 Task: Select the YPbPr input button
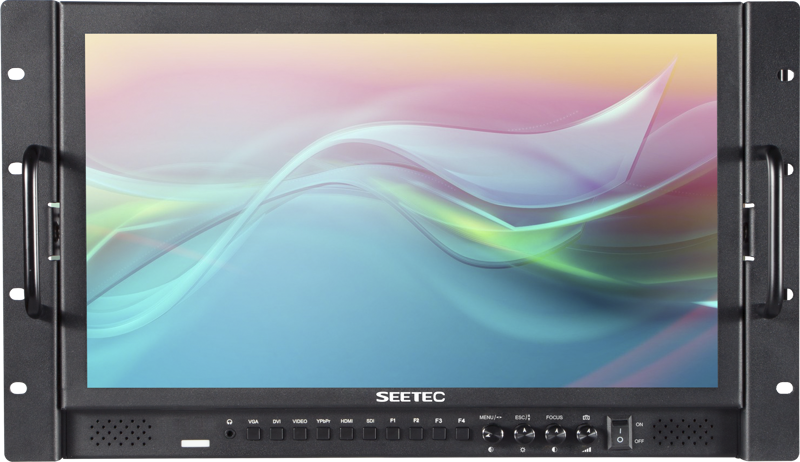(x=323, y=434)
